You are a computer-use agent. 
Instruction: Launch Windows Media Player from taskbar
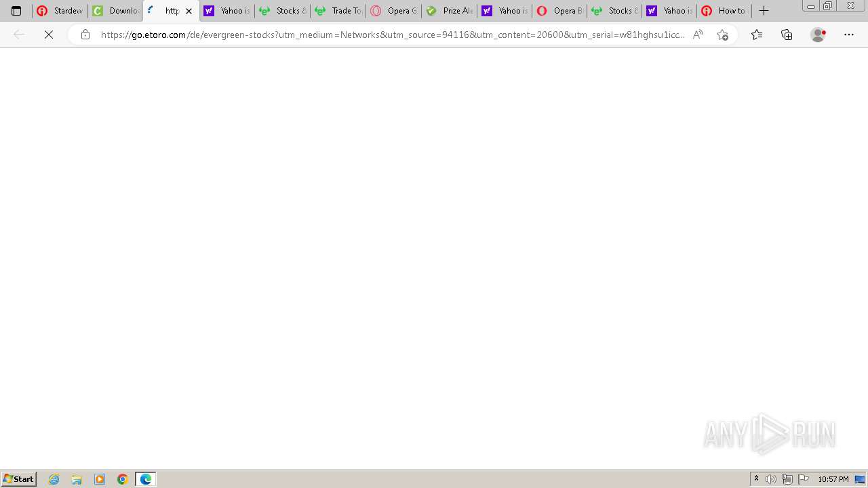click(x=100, y=479)
